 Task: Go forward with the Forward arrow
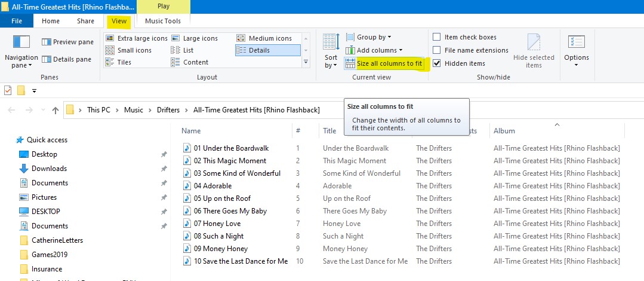(x=29, y=110)
